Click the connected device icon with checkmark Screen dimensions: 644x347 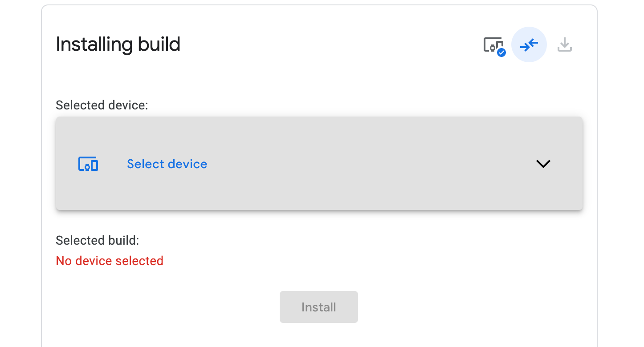click(493, 45)
